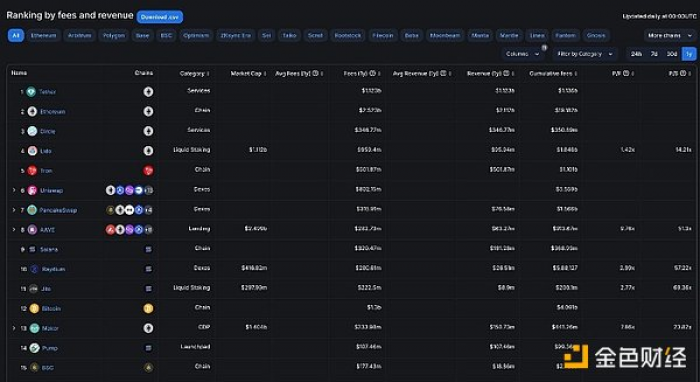Screen dimensions: 700x382
Task: Click the Pump logo icon
Action: (x=34, y=348)
